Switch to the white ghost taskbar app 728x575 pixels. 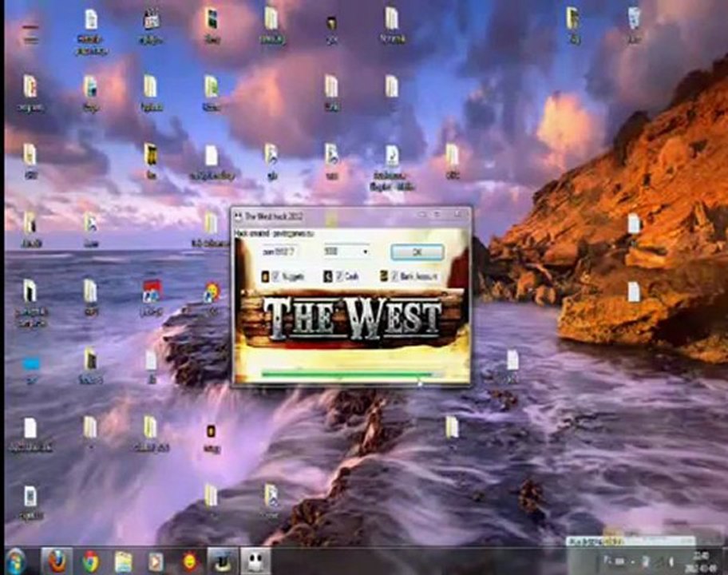coord(255,561)
